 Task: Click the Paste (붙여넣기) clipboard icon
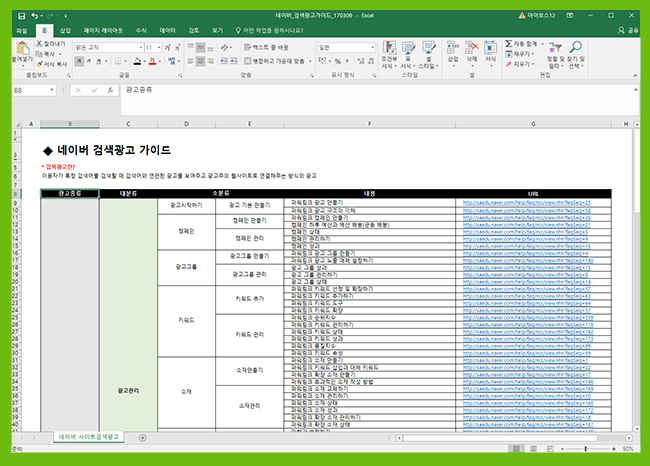[22, 49]
